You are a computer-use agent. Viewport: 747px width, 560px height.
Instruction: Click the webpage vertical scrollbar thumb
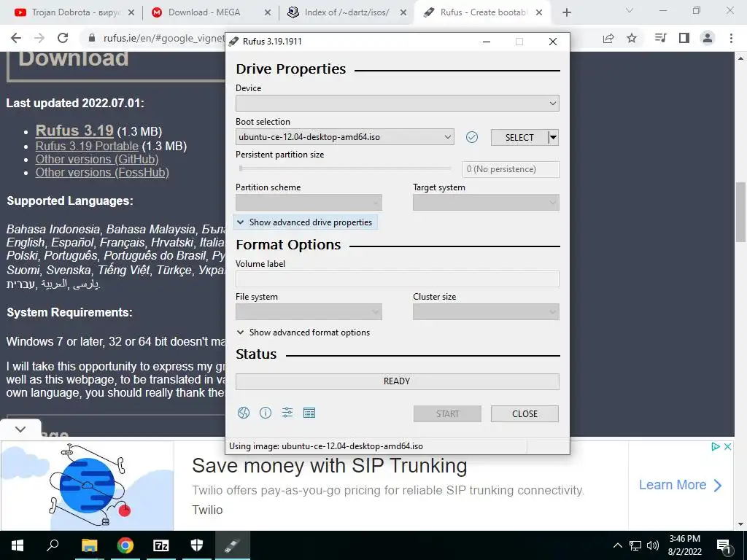tap(741, 212)
